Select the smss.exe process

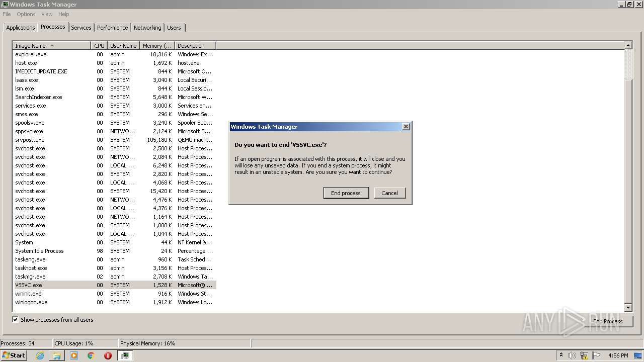[x=115, y=114]
